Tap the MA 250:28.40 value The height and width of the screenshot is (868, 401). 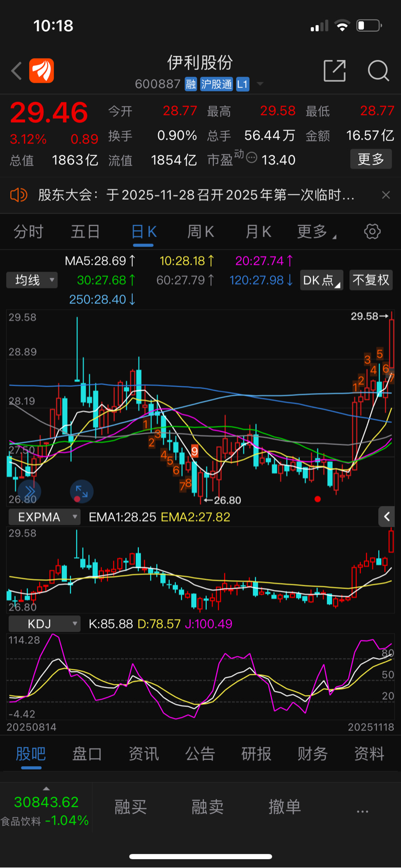click(x=102, y=300)
